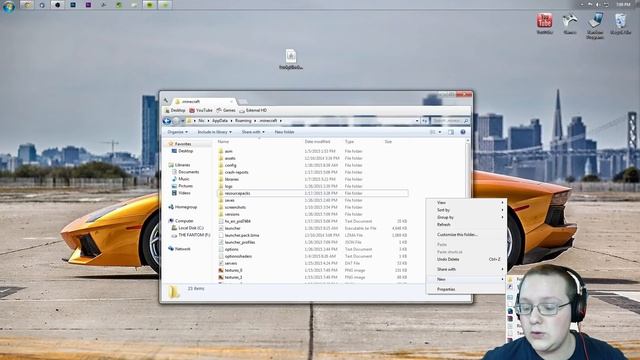Open Share with in the context menu
The height and width of the screenshot is (360, 640).
[x=466, y=269]
